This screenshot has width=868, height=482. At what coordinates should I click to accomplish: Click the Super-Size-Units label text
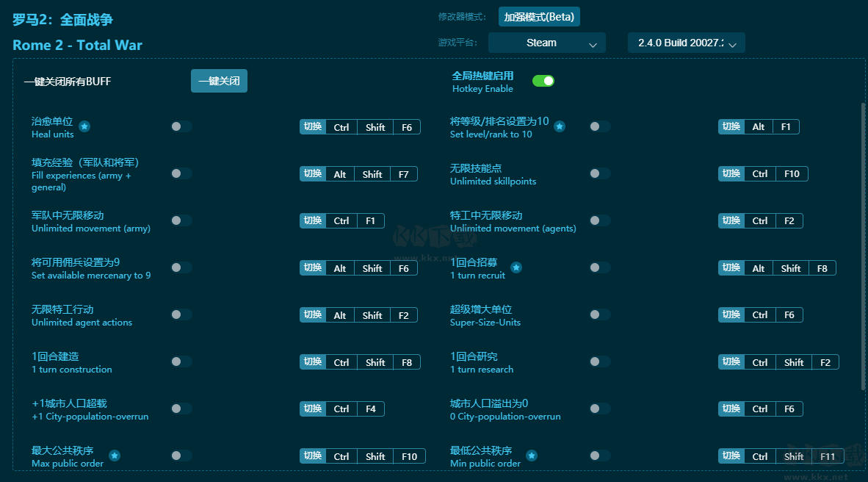(x=485, y=323)
